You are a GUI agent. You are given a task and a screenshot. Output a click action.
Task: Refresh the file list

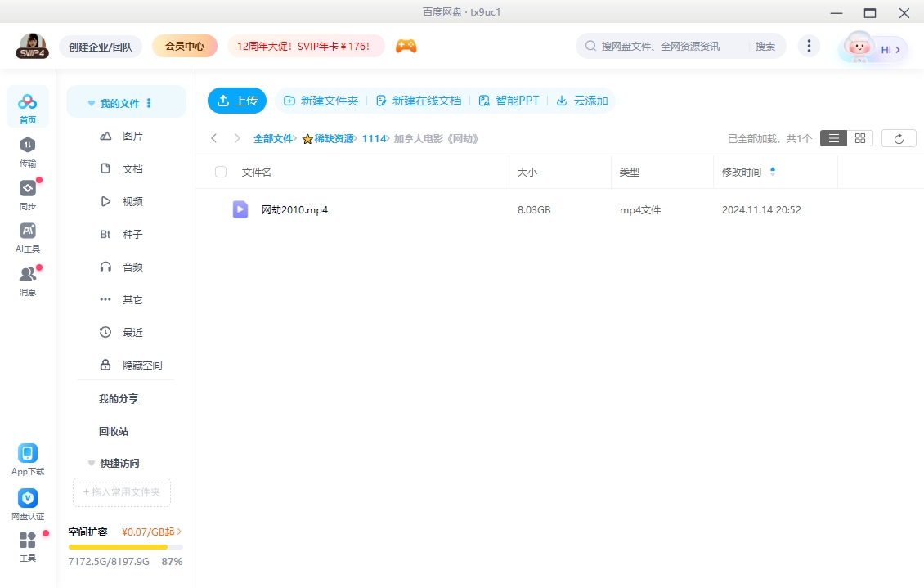pyautogui.click(x=899, y=137)
